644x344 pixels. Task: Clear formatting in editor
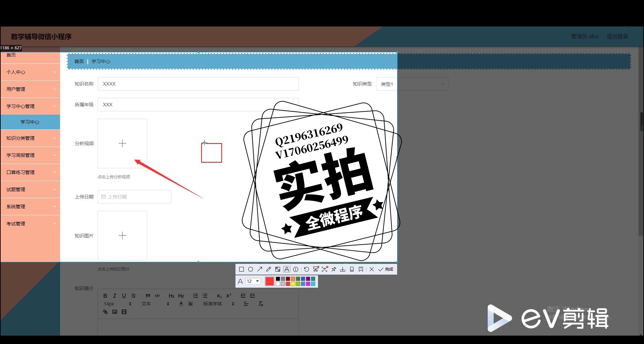pos(261,304)
